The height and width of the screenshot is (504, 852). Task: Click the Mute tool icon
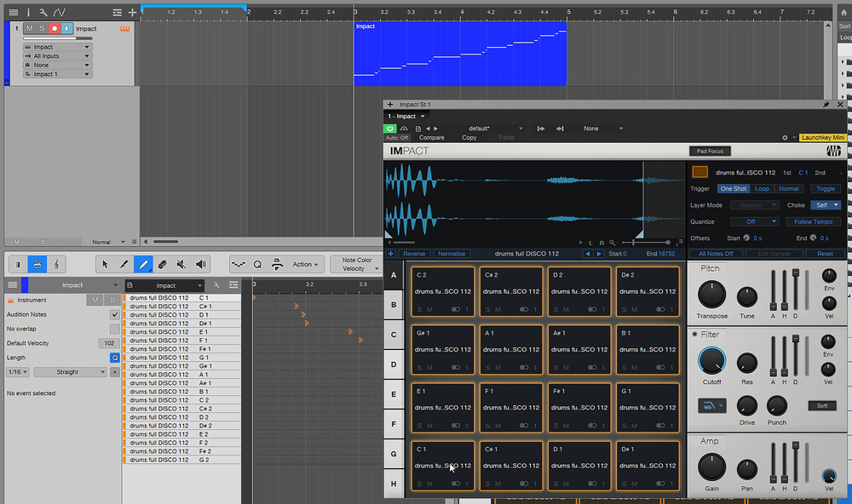coord(181,265)
